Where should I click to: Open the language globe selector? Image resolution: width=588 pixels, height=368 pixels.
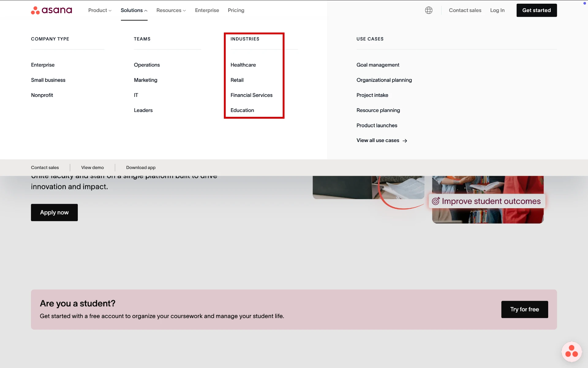tap(429, 10)
